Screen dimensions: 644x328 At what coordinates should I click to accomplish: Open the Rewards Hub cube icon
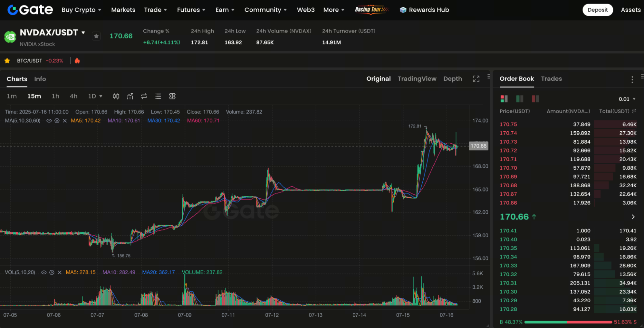click(403, 10)
